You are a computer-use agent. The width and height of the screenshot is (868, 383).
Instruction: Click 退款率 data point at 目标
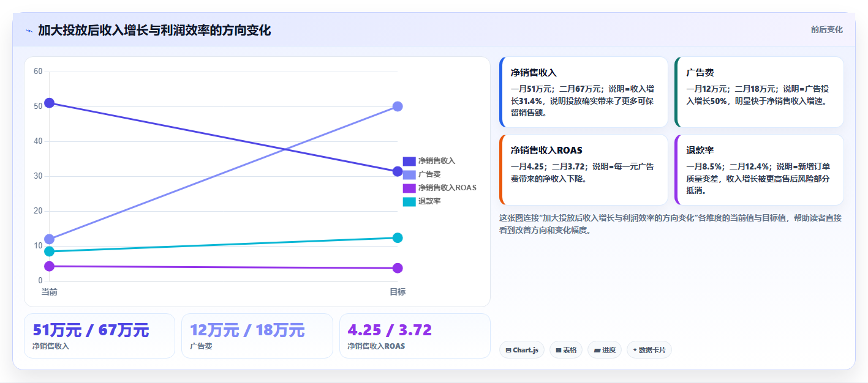[398, 237]
